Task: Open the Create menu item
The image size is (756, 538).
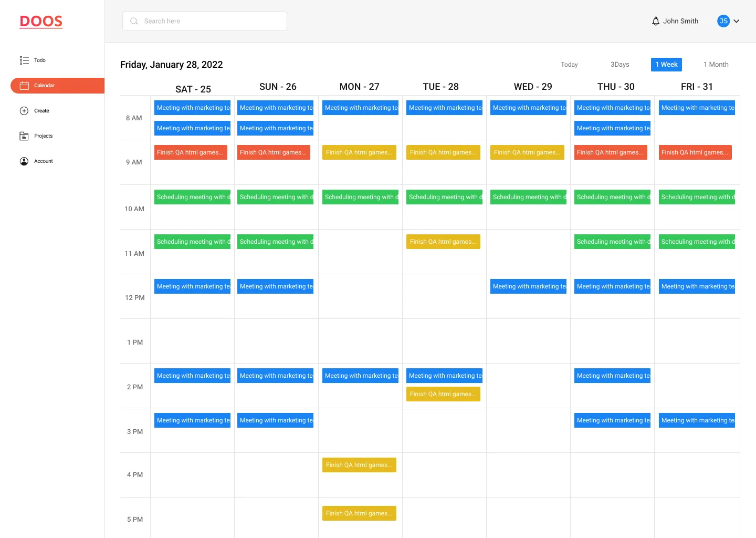Action: 41,111
